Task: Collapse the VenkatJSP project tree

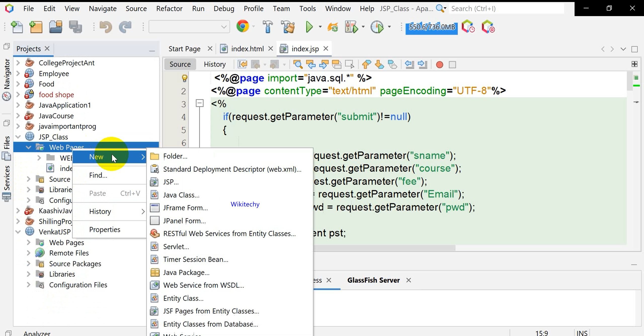Action: coord(18,232)
